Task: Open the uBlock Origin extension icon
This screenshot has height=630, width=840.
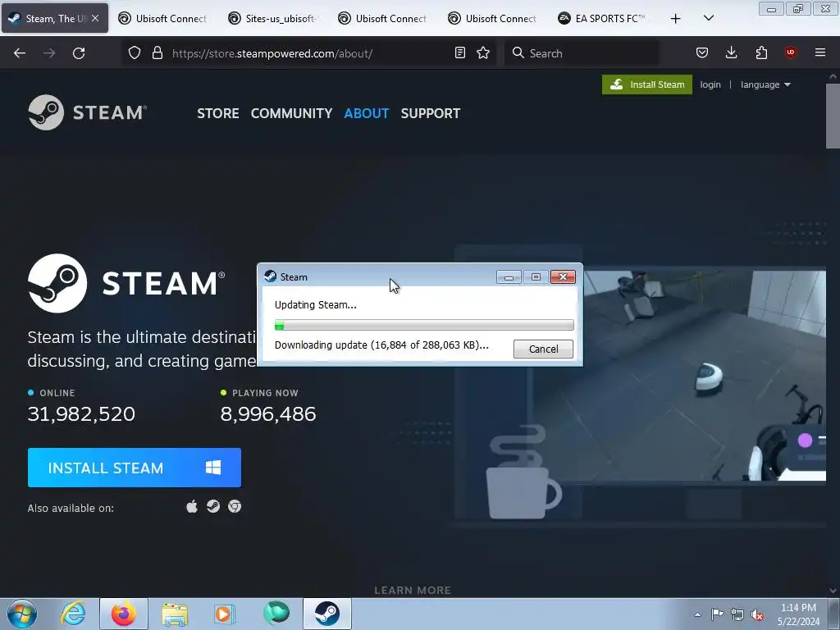Action: (x=790, y=53)
